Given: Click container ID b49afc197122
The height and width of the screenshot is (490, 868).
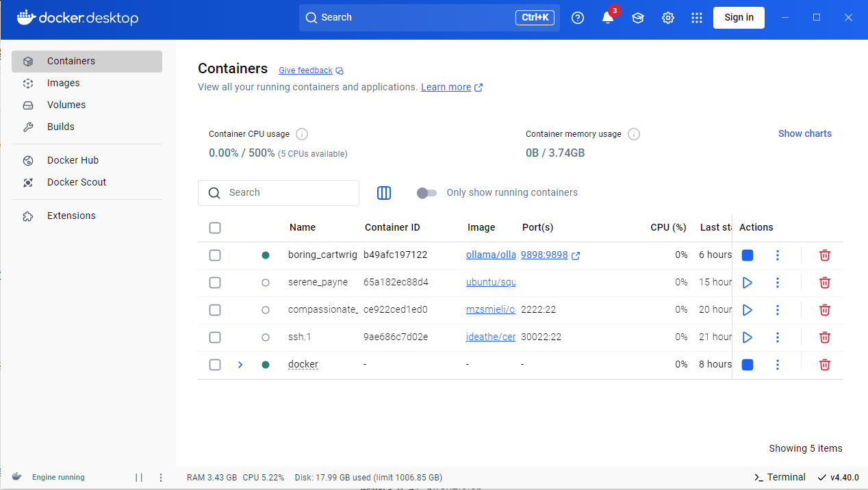Looking at the screenshot, I should click(x=396, y=255).
